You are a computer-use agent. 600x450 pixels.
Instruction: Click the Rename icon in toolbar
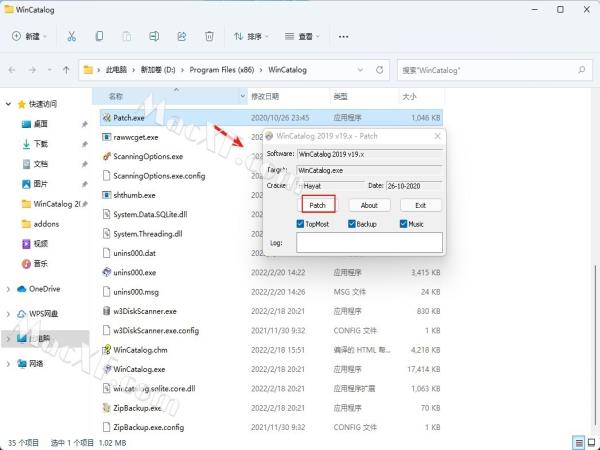coord(154,36)
